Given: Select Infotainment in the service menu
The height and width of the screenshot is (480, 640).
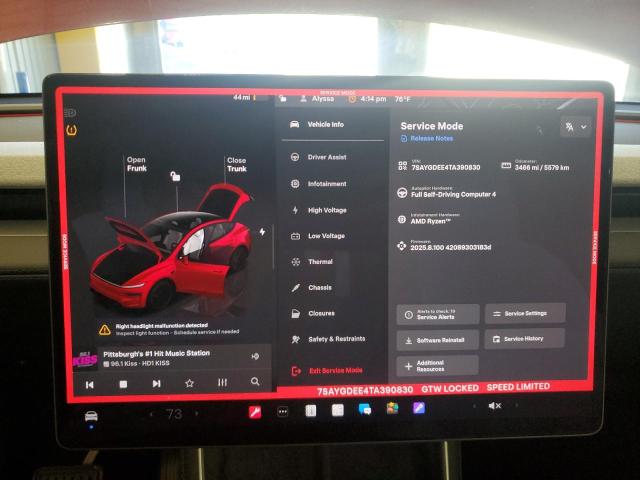Looking at the screenshot, I should (x=318, y=184).
